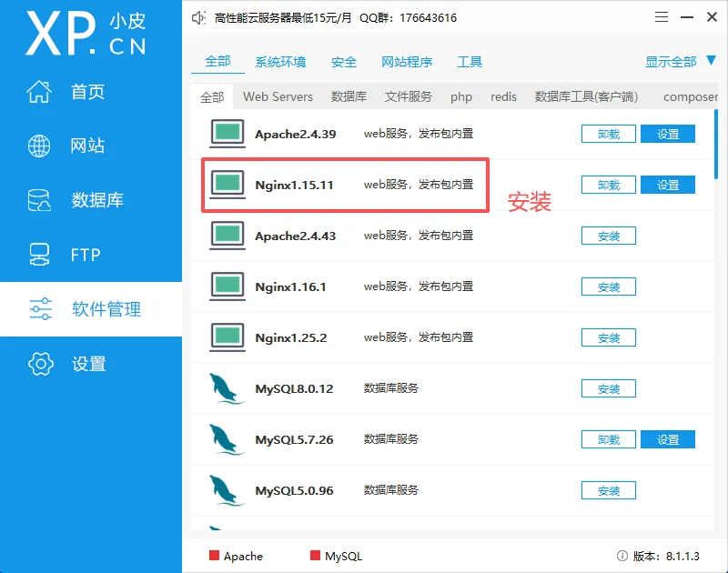Image resolution: width=728 pixels, height=573 pixels.
Task: Click the Apache label in status bar
Action: [x=243, y=556]
